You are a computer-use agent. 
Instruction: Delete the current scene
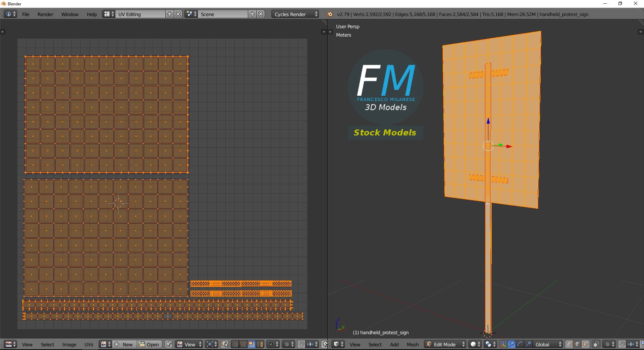point(261,14)
